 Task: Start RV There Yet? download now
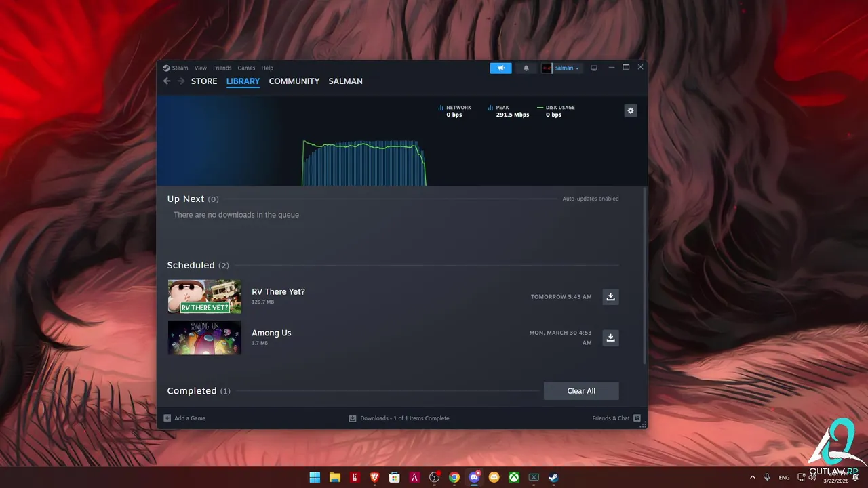click(x=610, y=297)
